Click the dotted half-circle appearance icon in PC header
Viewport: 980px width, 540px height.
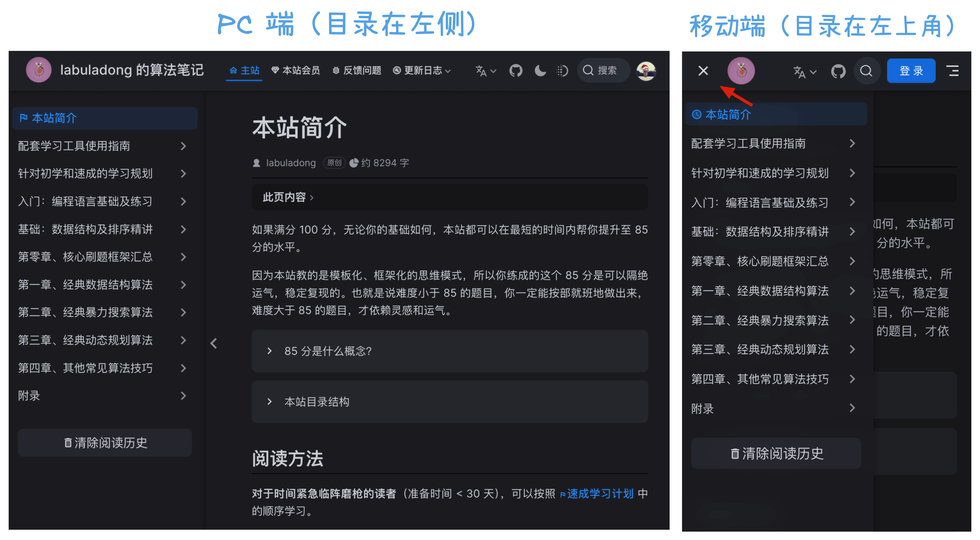(x=562, y=71)
